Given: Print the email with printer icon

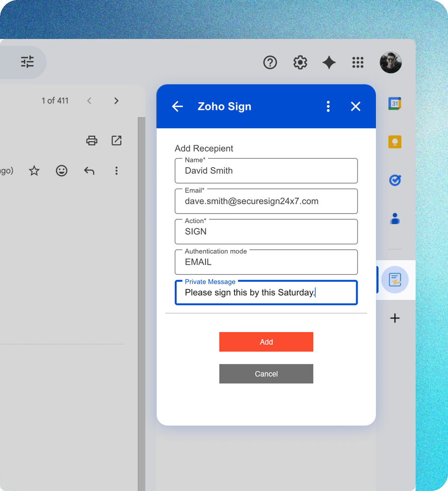Looking at the screenshot, I should (x=92, y=140).
